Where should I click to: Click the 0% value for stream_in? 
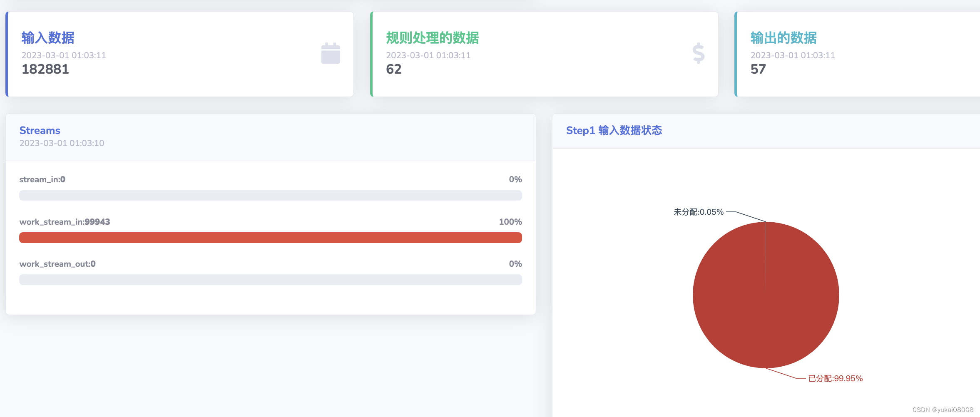[515, 179]
